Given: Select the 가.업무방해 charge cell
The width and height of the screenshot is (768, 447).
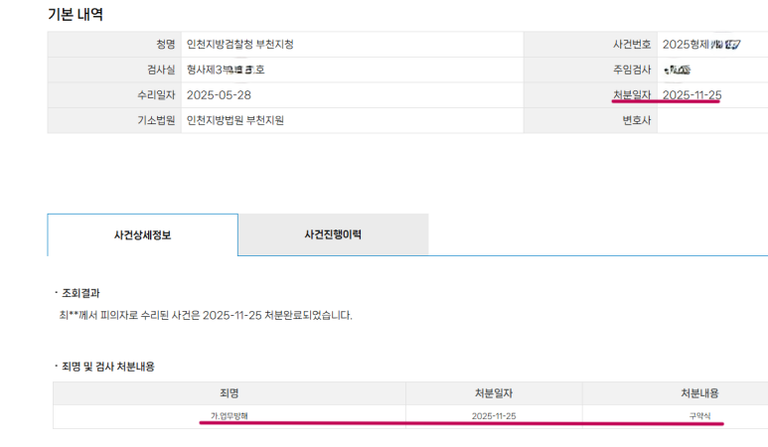Looking at the screenshot, I should pyautogui.click(x=229, y=415).
